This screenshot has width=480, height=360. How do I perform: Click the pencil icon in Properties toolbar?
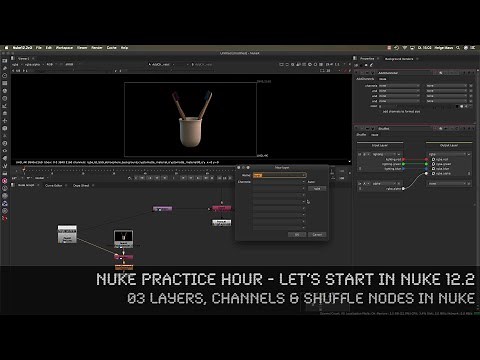(371, 65)
